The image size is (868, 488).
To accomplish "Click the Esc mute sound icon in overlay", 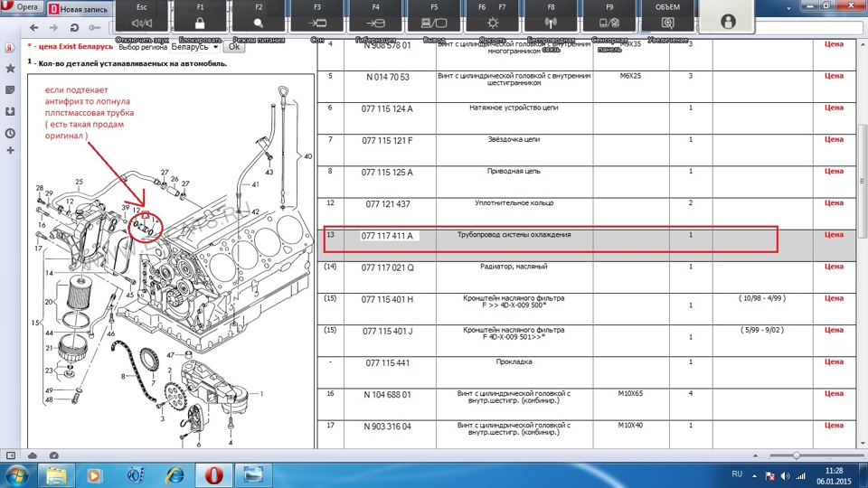I will (142, 22).
